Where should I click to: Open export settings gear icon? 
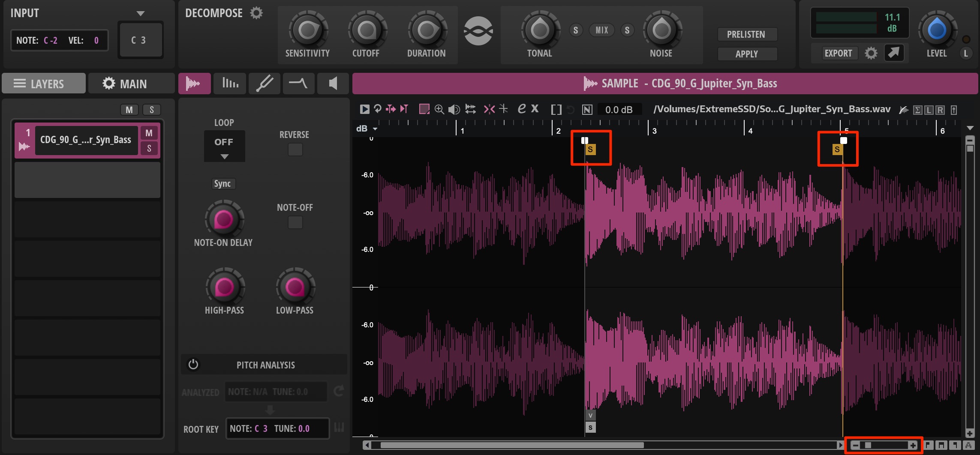click(x=871, y=53)
